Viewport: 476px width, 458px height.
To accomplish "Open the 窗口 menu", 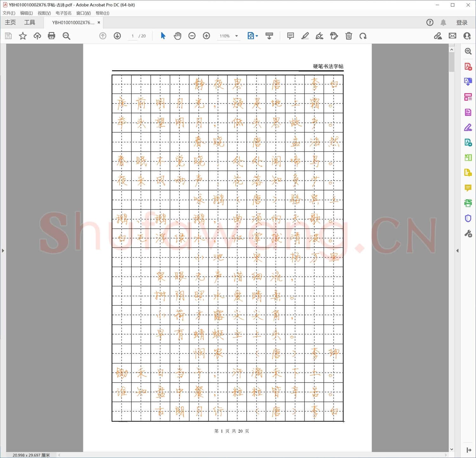I will (x=83, y=13).
